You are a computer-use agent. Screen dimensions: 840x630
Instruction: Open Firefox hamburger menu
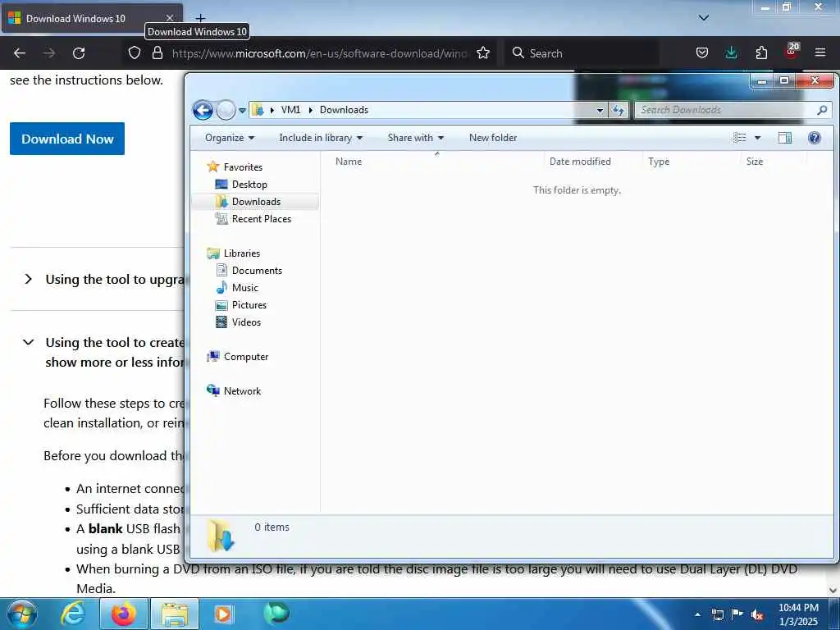click(820, 53)
